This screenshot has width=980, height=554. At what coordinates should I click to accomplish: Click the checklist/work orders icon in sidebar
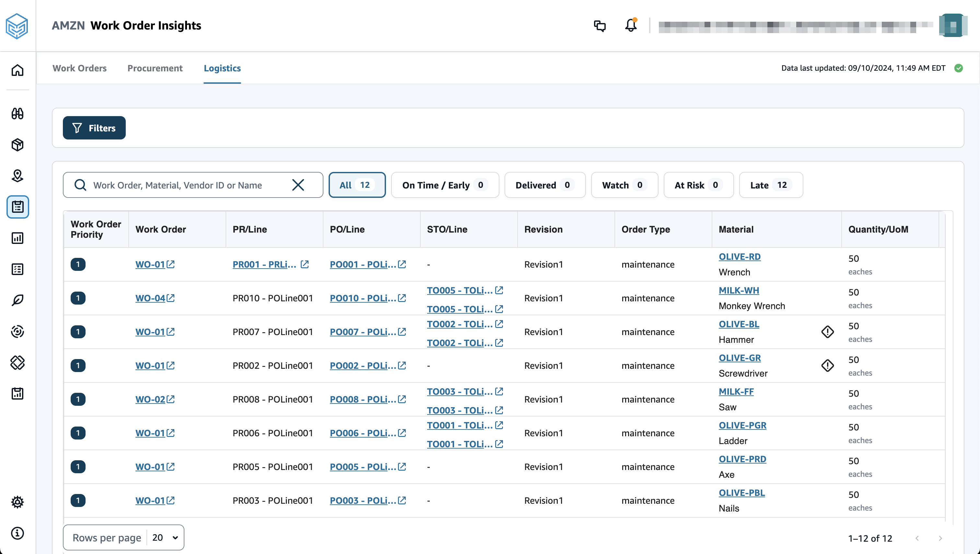pyautogui.click(x=18, y=207)
